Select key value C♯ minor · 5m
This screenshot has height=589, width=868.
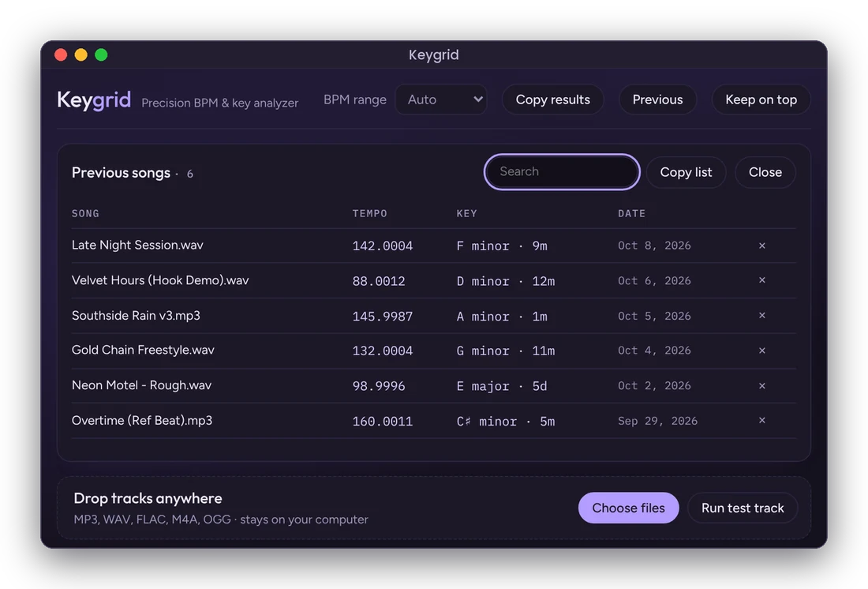(505, 422)
